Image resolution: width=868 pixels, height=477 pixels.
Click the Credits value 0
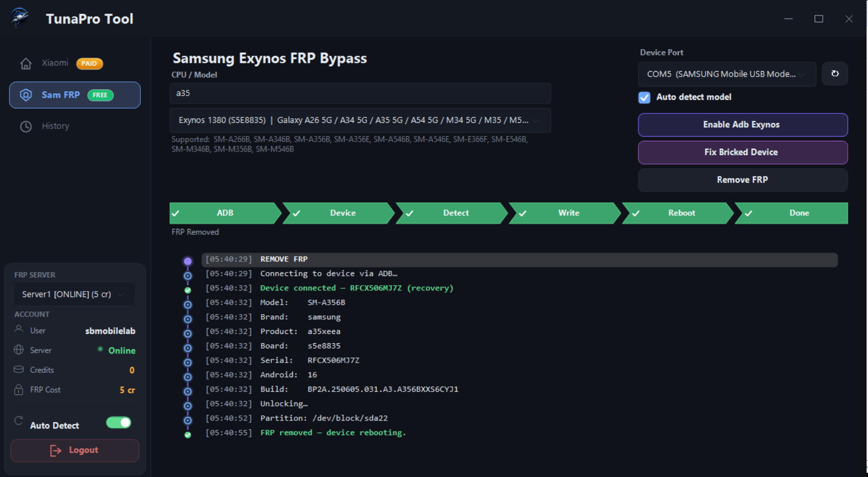pos(132,371)
